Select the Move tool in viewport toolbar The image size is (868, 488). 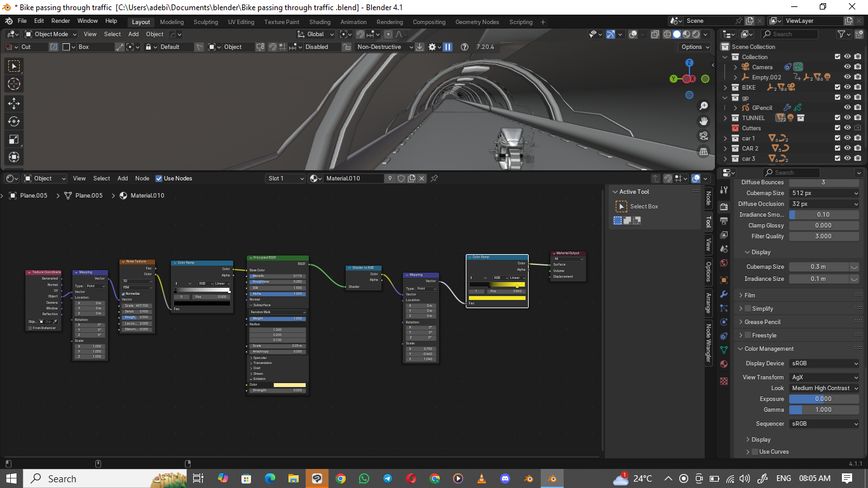pyautogui.click(x=14, y=103)
